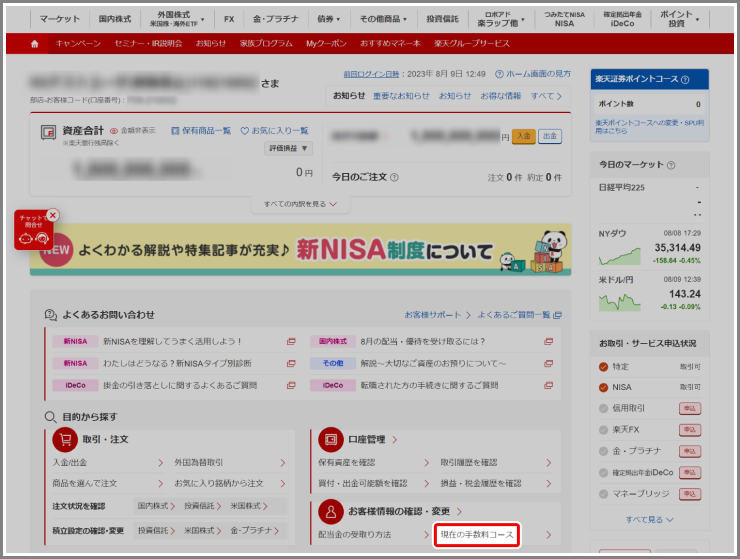
Task: Open よくあるご質問一覧 external icon
Action: pyautogui.click(x=557, y=315)
